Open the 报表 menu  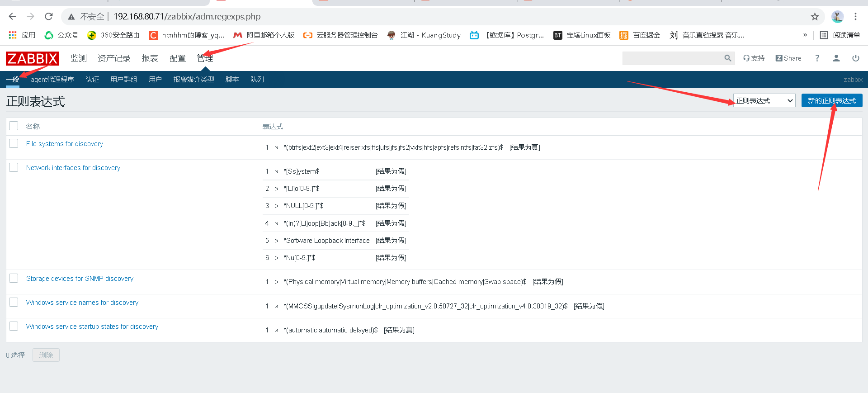(150, 58)
